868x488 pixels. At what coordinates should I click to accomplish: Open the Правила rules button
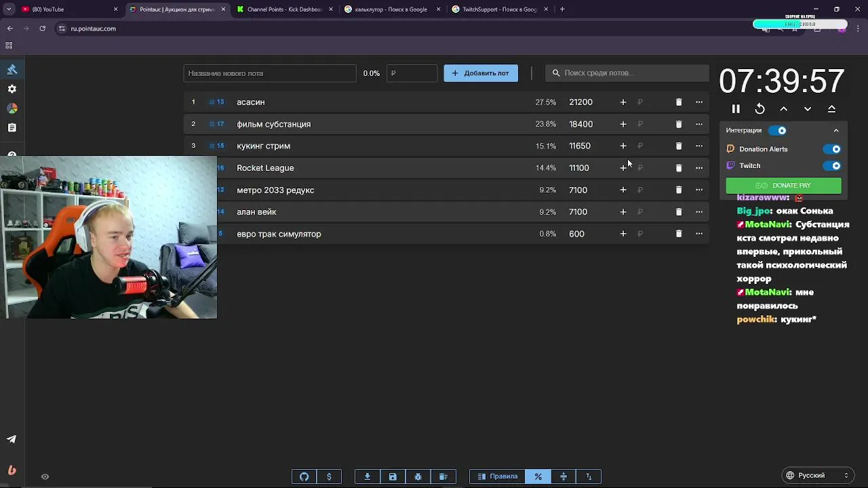point(498,476)
